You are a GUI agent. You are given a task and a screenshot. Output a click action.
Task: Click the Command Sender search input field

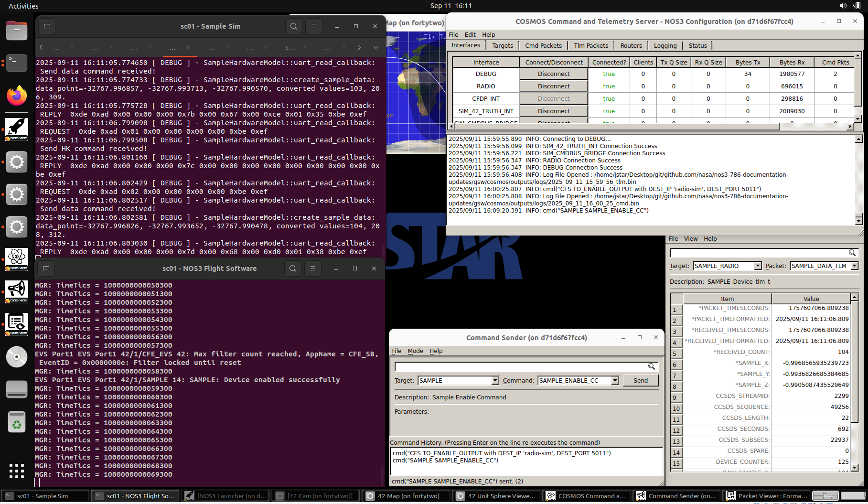521,366
